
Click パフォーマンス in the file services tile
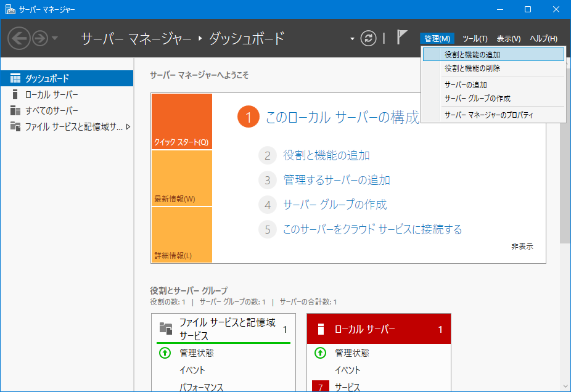(x=201, y=387)
